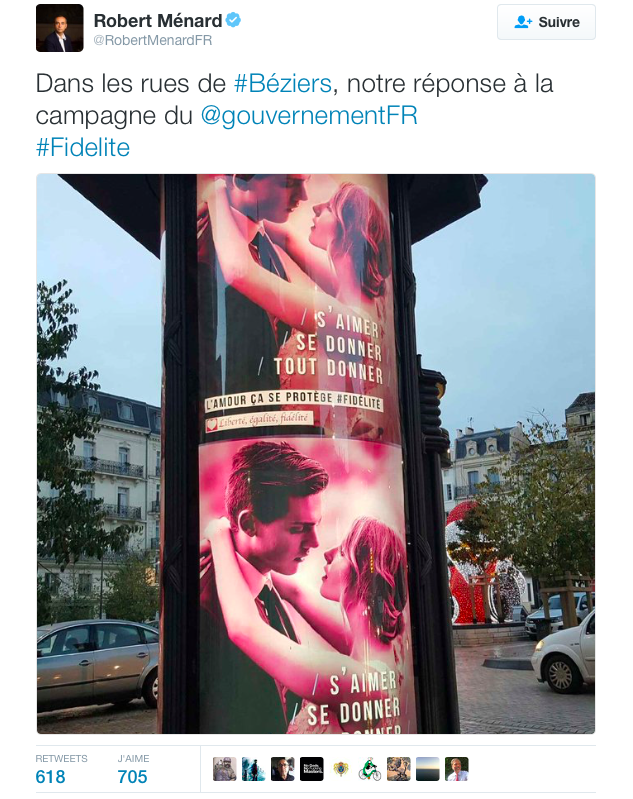This screenshot has width=633, height=799.
Task: Click the Suivre follow button
Action: (x=546, y=22)
